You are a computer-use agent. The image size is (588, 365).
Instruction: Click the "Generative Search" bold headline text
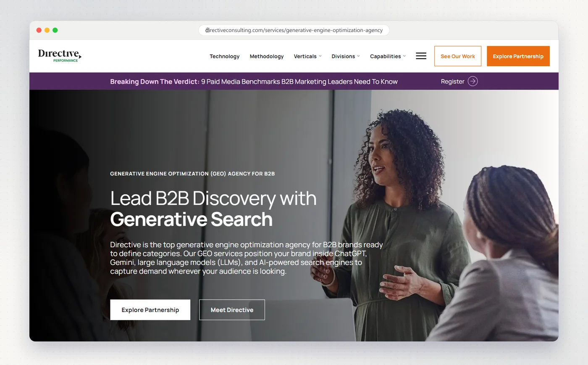191,219
